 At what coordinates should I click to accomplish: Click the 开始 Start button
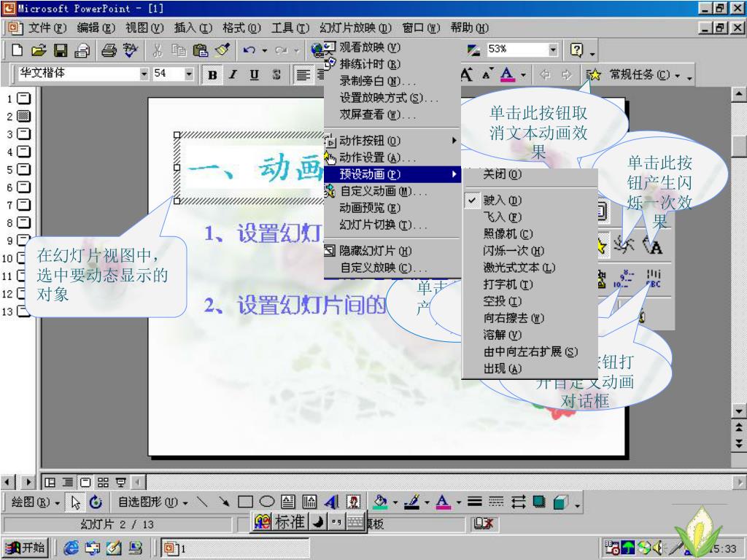(26, 548)
